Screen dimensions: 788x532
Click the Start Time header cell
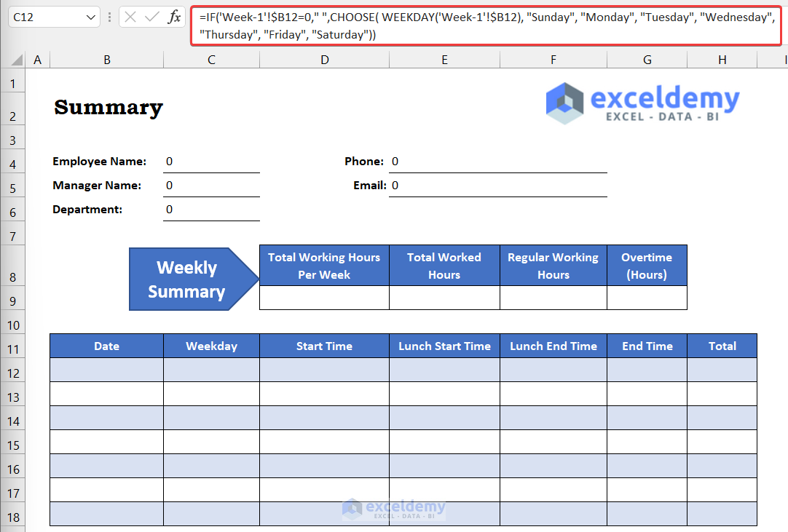tap(324, 346)
